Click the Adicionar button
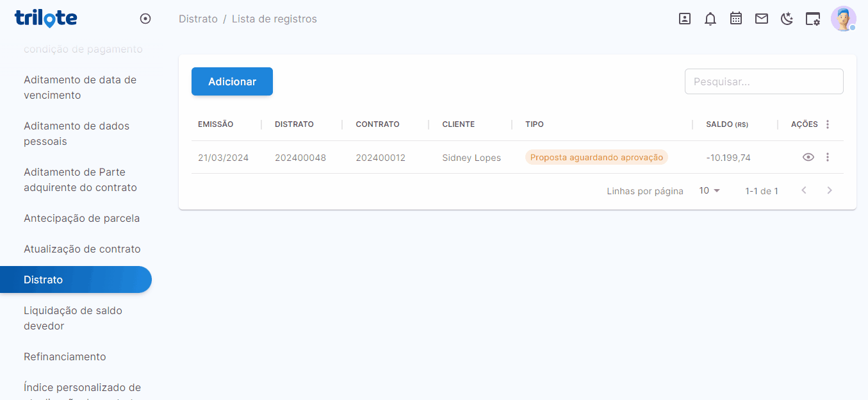Viewport: 868px width, 400px height. tap(232, 81)
